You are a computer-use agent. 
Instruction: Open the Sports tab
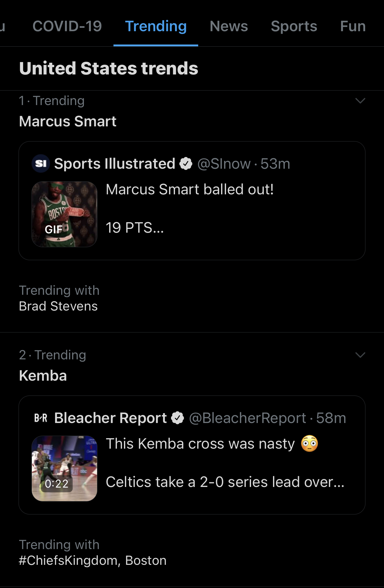point(294,26)
